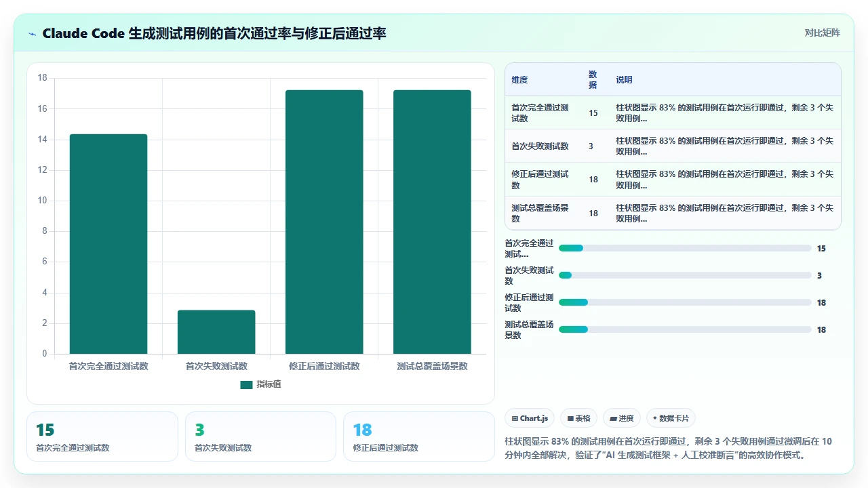This screenshot has width=868, height=488.
Task: Click value 3 in the table
Action: point(591,146)
